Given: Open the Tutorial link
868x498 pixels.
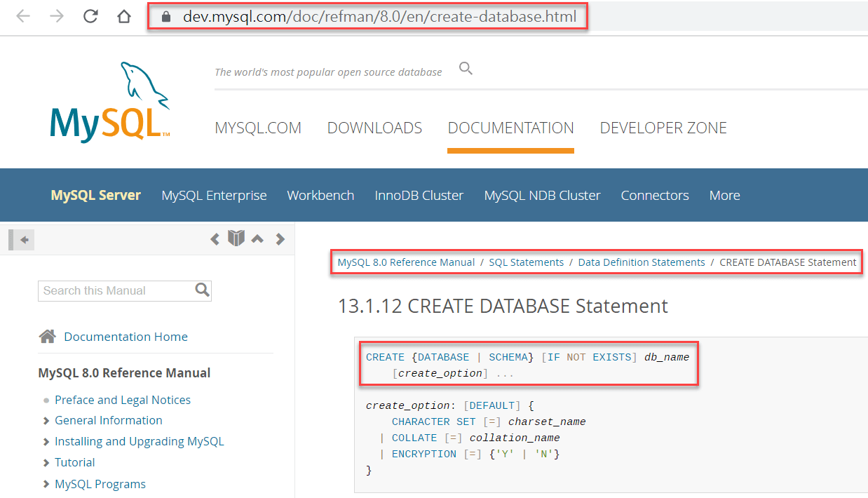Looking at the screenshot, I should coord(75,462).
